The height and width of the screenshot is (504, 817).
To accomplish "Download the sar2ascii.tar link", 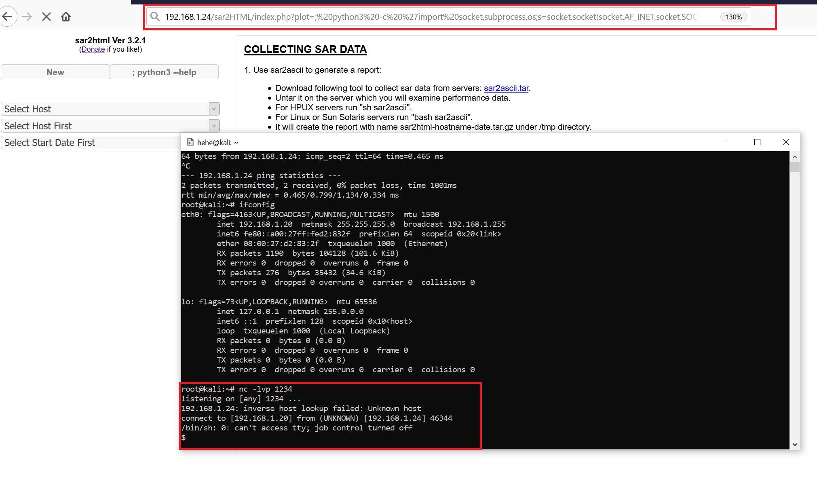I will click(506, 88).
